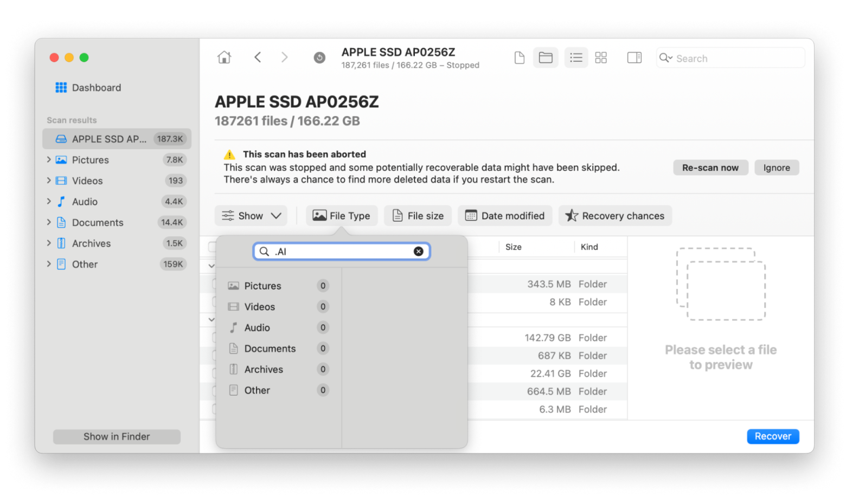
Task: Select the 687 KB folder row
Action: coord(548,356)
